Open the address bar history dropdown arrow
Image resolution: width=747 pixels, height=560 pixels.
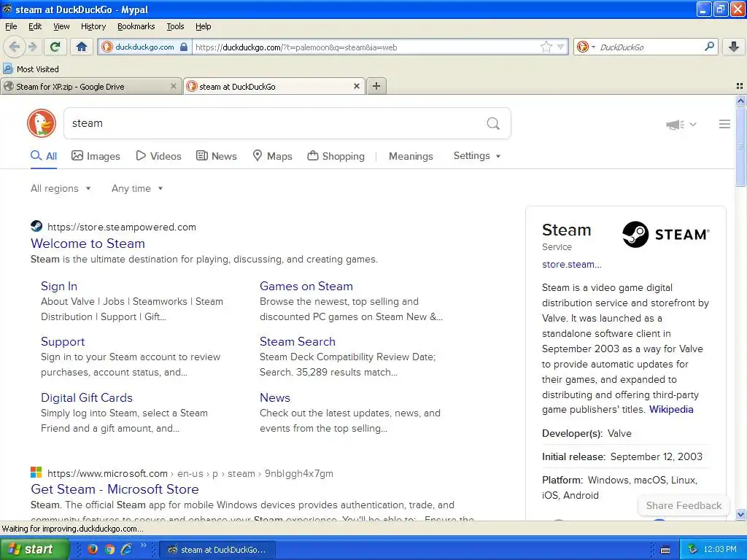561,47
